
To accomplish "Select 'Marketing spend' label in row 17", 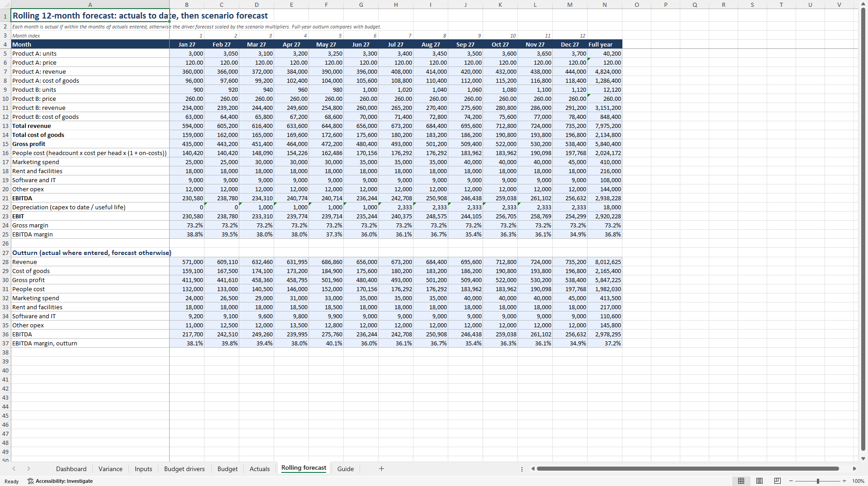I will click(90, 162).
